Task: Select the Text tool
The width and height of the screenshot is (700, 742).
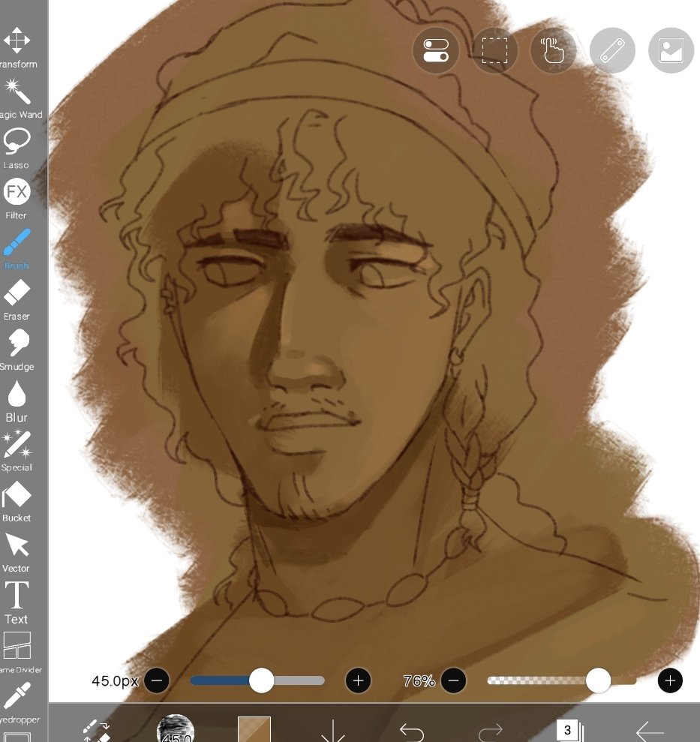Action: coord(17,603)
